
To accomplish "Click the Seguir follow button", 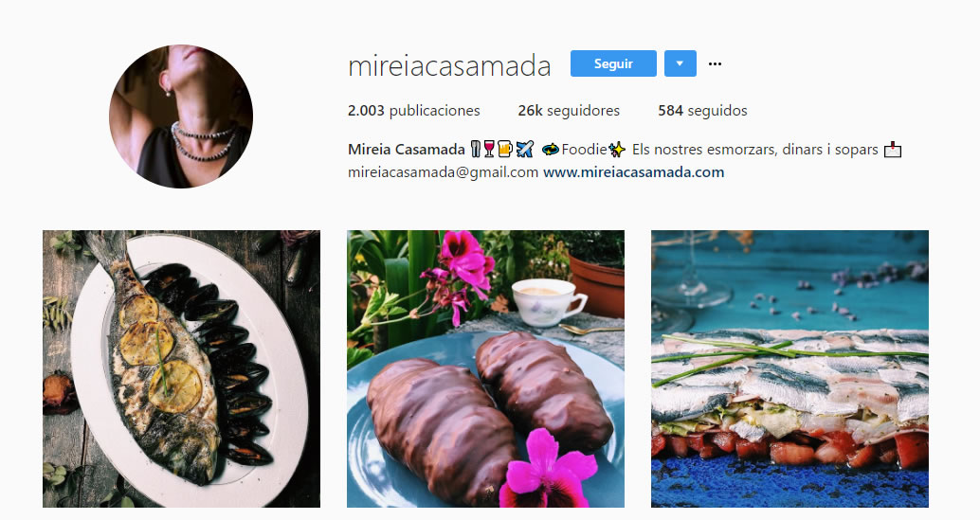I will point(613,63).
